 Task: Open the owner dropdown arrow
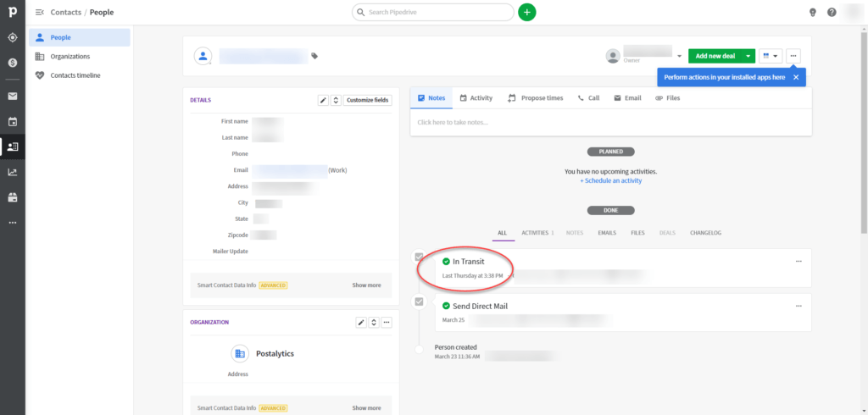[x=679, y=56]
